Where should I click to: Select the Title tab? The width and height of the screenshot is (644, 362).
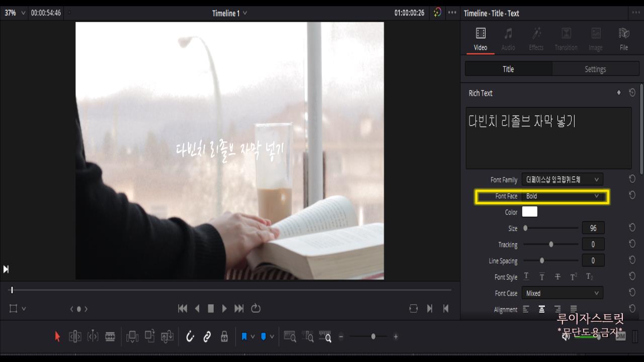pyautogui.click(x=508, y=69)
